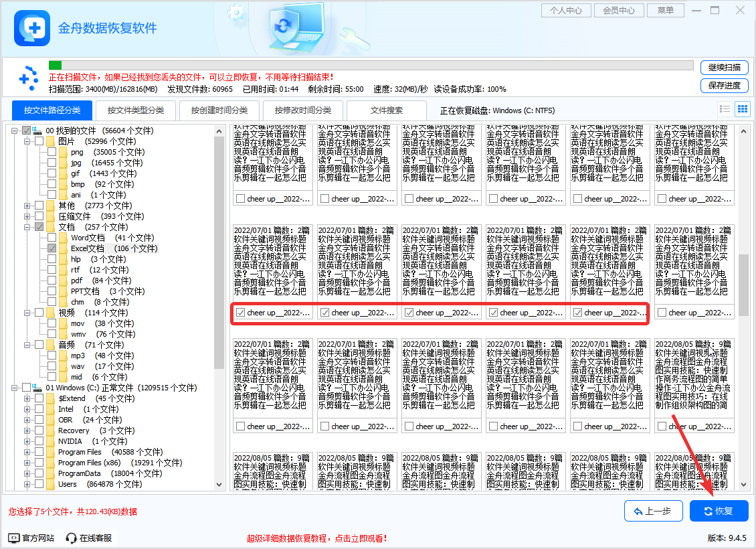
Task: Click jpg folder icon in tree
Action: coord(63,163)
